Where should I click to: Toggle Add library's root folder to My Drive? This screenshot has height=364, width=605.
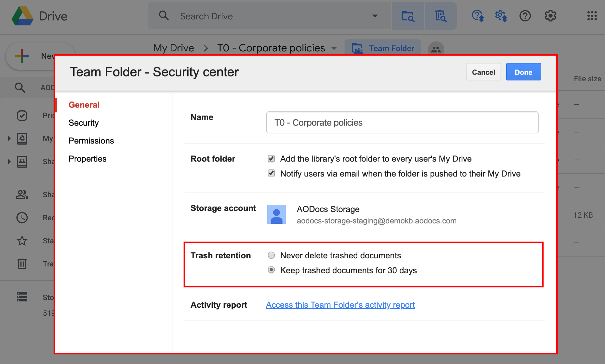271,158
